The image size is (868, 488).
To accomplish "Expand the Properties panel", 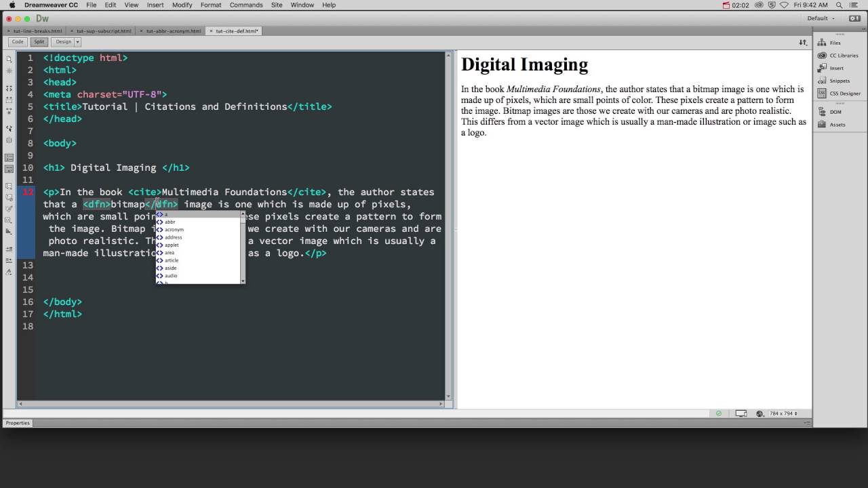I will [18, 423].
